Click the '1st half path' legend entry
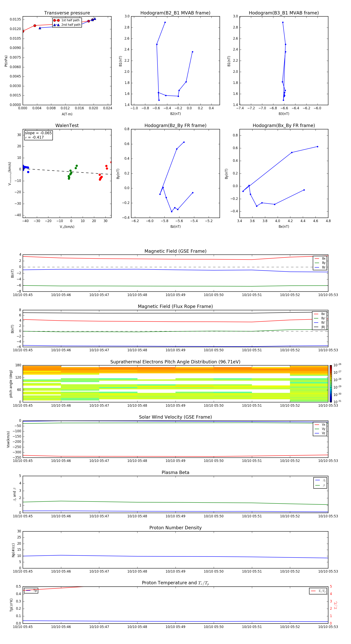The height and width of the screenshot is (644, 351). point(67,20)
